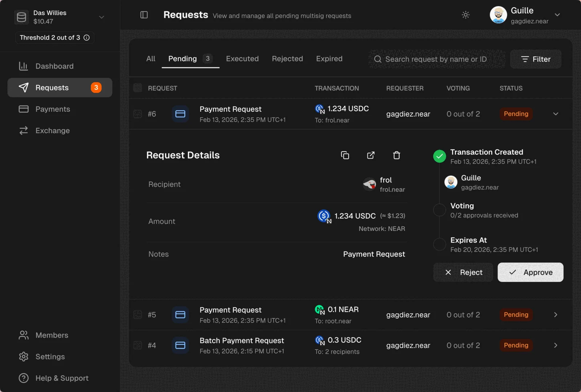Click the orange Requests badge showing 3
581x392 pixels.
[96, 87]
